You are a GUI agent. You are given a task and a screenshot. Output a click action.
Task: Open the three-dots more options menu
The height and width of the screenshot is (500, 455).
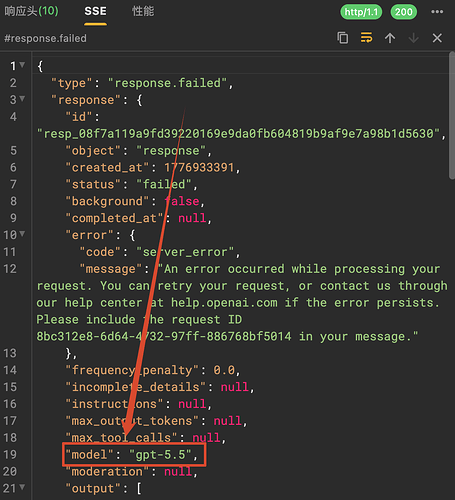(437, 12)
